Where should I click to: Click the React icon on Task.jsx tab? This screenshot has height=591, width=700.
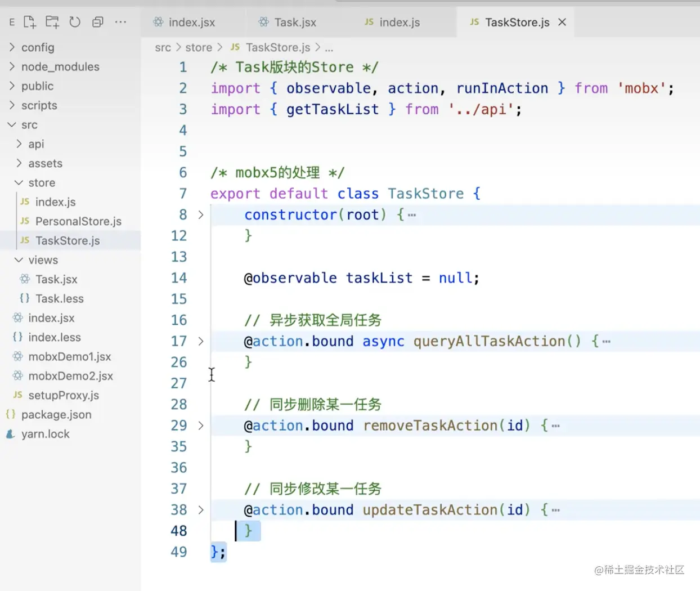pyautogui.click(x=263, y=22)
